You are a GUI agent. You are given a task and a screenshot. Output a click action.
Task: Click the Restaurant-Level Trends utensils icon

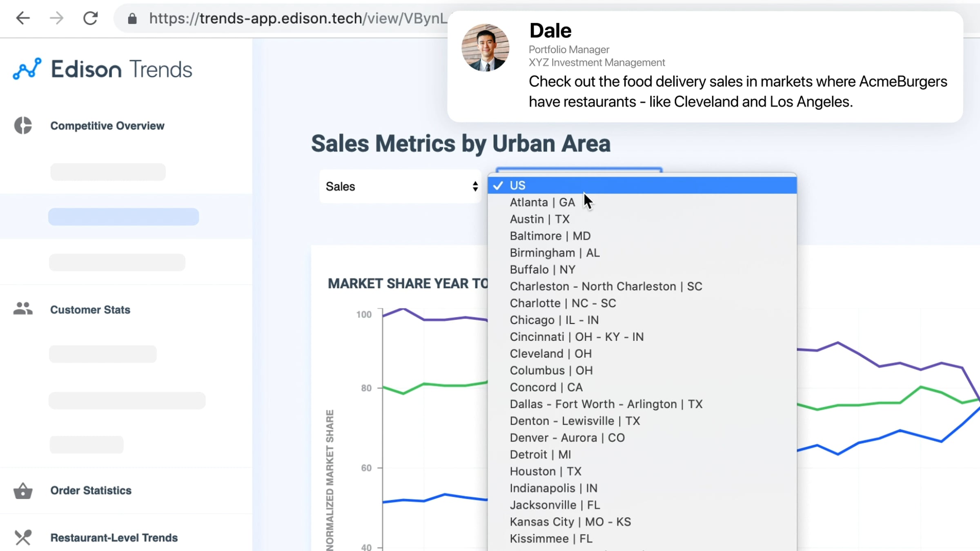23,537
